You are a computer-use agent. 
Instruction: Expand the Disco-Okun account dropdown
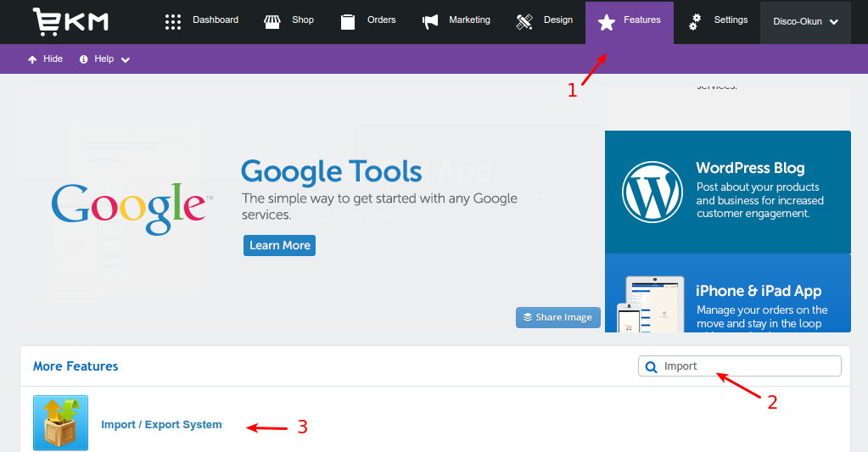click(805, 22)
